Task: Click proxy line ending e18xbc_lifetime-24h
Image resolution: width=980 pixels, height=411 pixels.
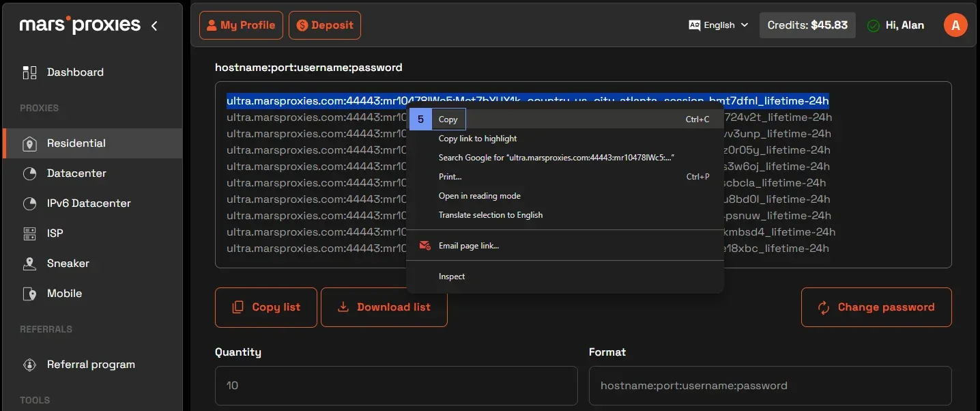Action: [x=776, y=249]
